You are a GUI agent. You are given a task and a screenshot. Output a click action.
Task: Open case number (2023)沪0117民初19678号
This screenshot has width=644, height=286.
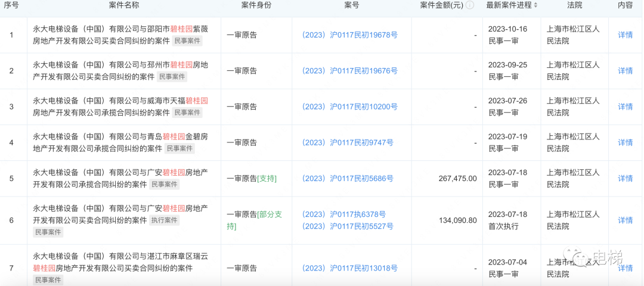(x=349, y=35)
